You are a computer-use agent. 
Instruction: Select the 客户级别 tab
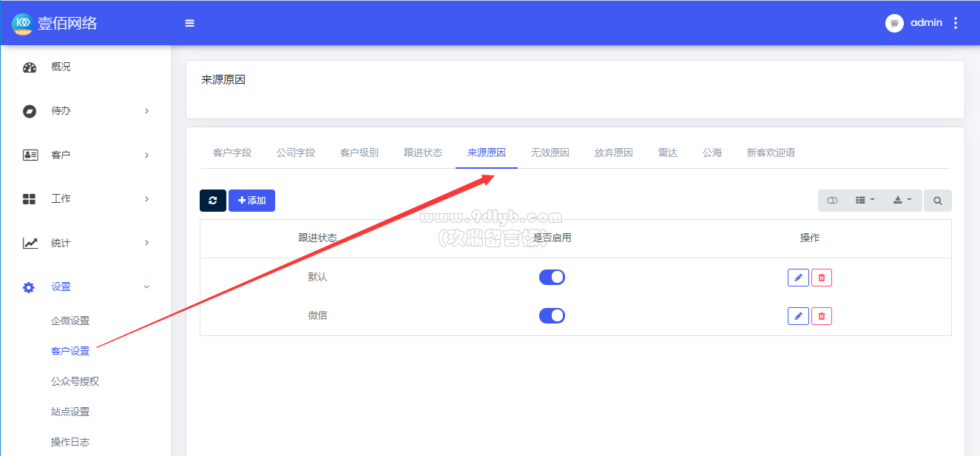pos(359,153)
